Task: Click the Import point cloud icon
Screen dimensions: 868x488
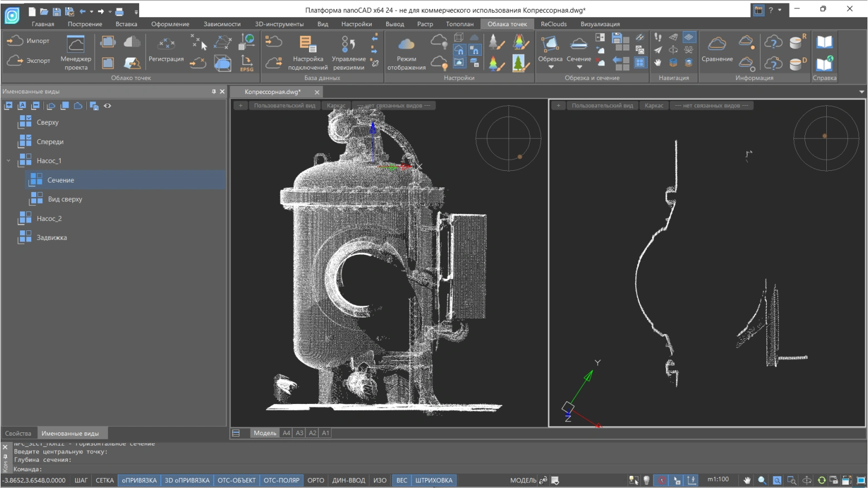Action: tap(15, 41)
